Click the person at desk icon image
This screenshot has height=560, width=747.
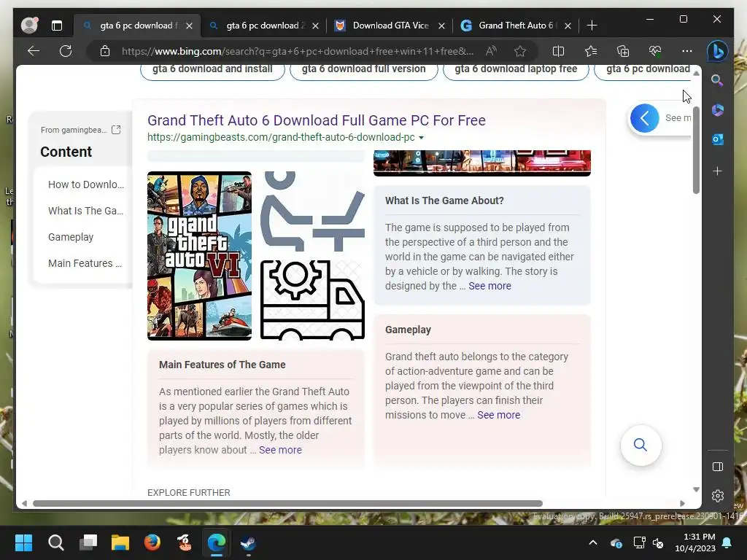312,211
